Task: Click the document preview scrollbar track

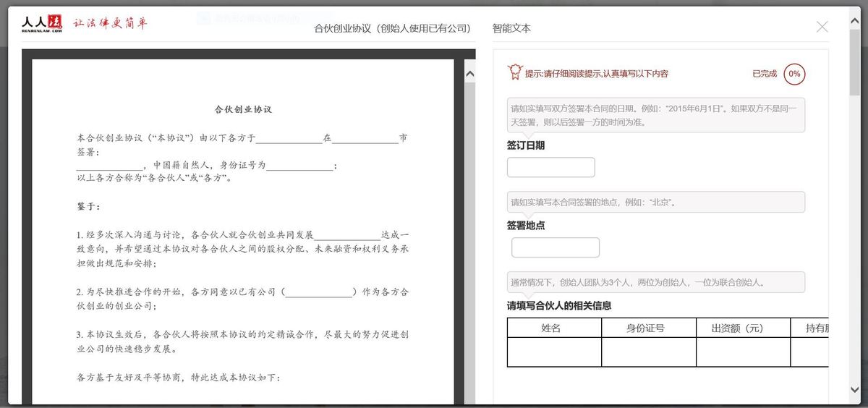Action: pyautogui.click(x=469, y=239)
